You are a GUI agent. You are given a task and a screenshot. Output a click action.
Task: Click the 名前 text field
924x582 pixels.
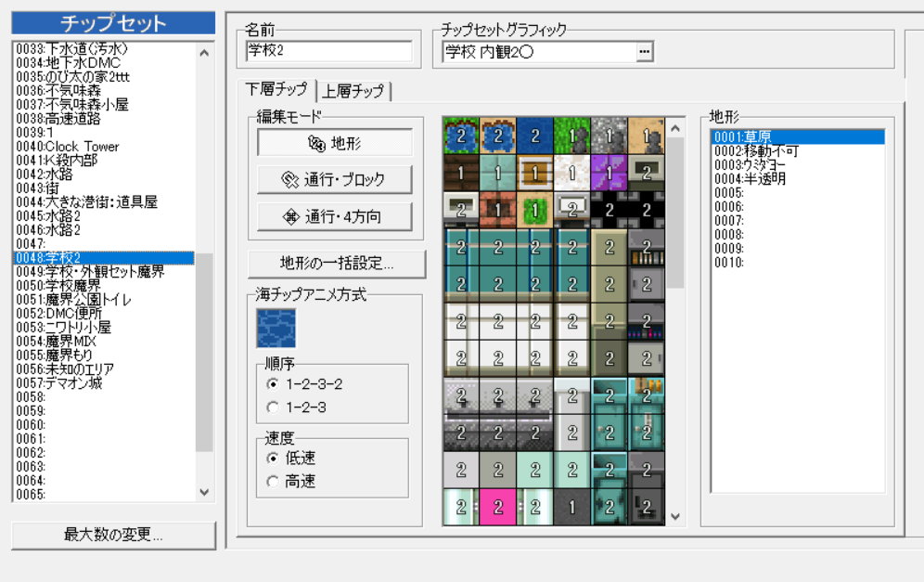(x=328, y=52)
